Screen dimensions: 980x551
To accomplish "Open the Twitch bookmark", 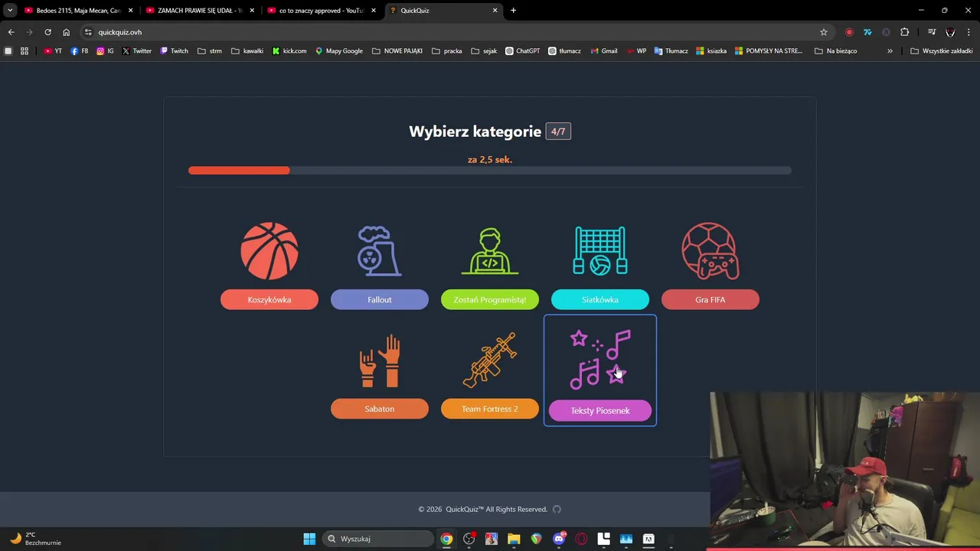I will 174,51.
